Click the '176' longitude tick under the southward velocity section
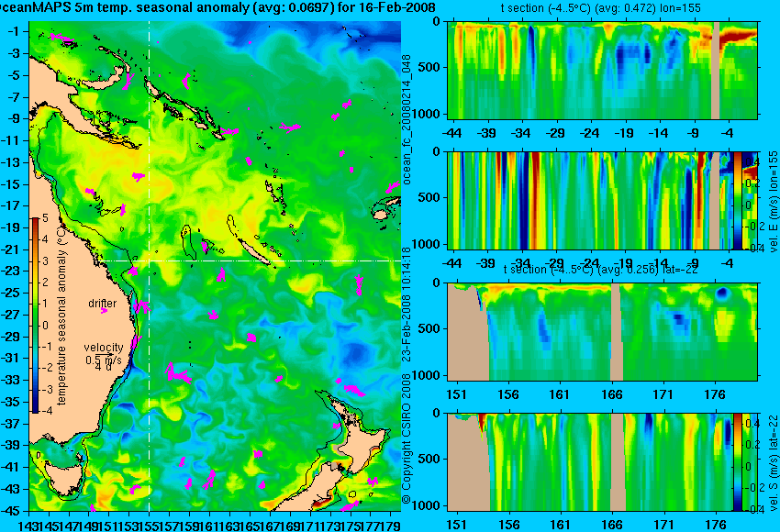The height and width of the screenshot is (532, 780). tap(716, 525)
